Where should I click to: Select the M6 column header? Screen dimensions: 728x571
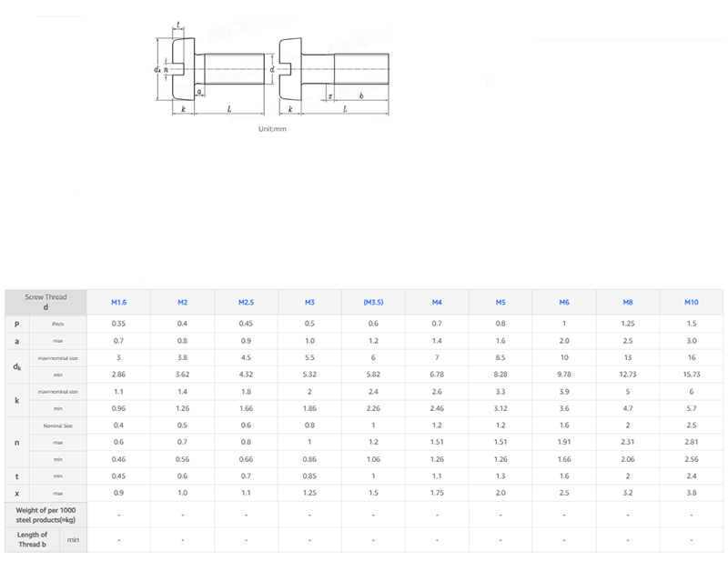[x=564, y=302]
